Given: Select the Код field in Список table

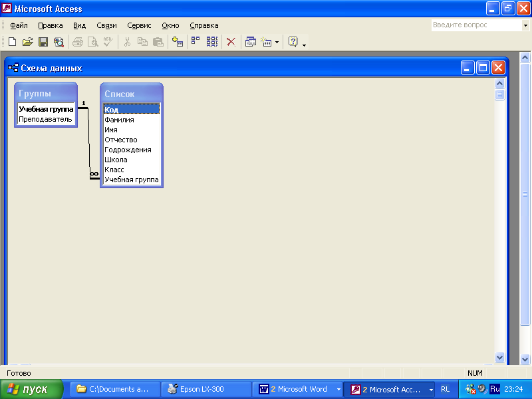Looking at the screenshot, I should [131, 109].
